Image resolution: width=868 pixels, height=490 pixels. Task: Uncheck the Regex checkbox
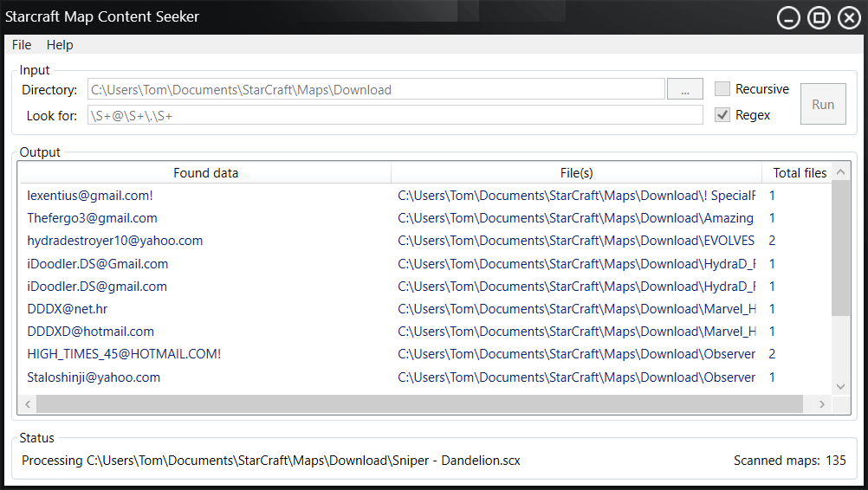722,115
